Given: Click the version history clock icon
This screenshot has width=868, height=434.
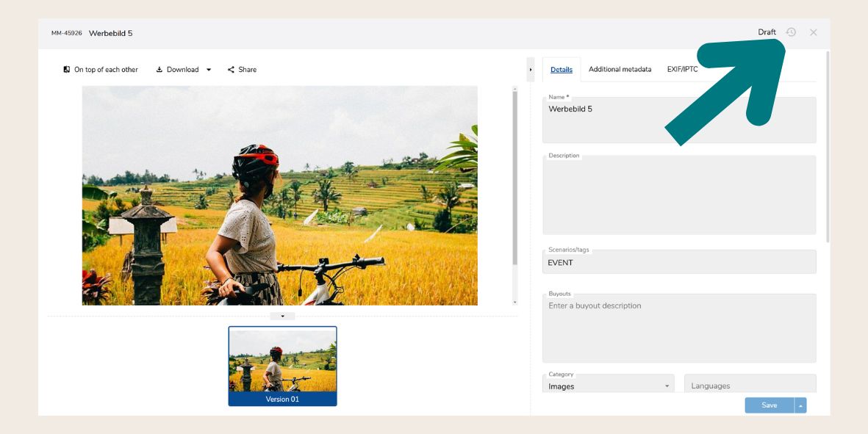Looking at the screenshot, I should (791, 32).
